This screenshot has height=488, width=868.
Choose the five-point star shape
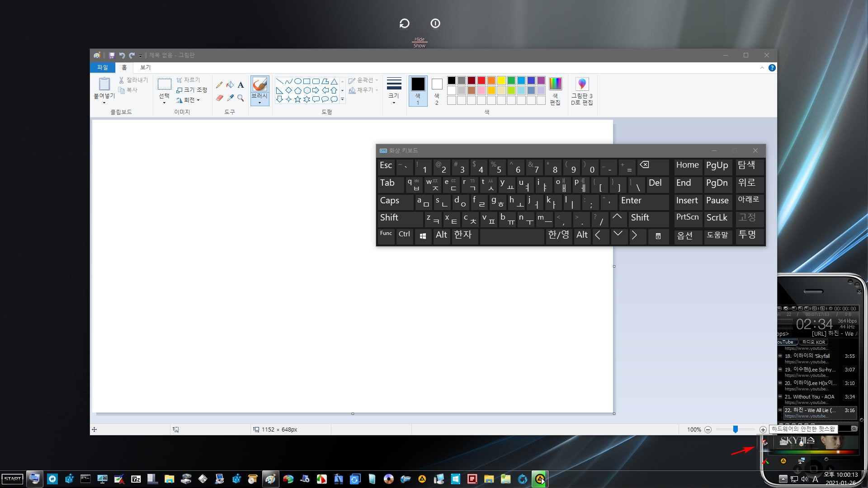pyautogui.click(x=297, y=99)
